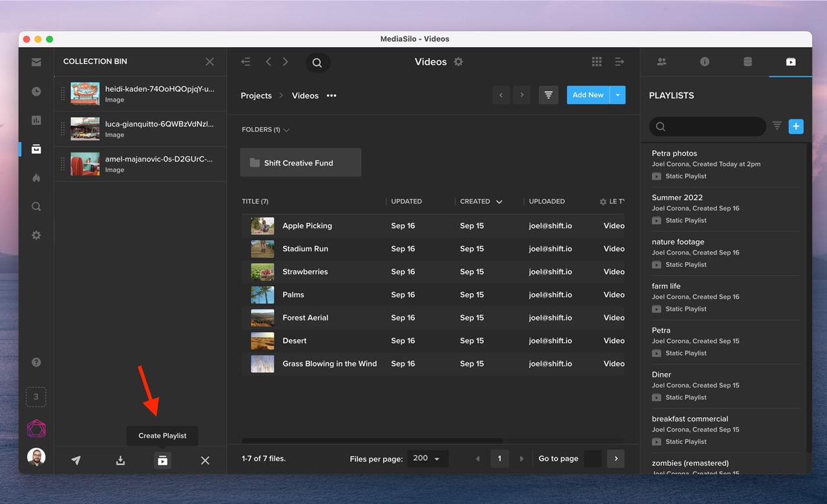Open the Files per page dropdown
Screen dimensions: 827x504
point(426,458)
